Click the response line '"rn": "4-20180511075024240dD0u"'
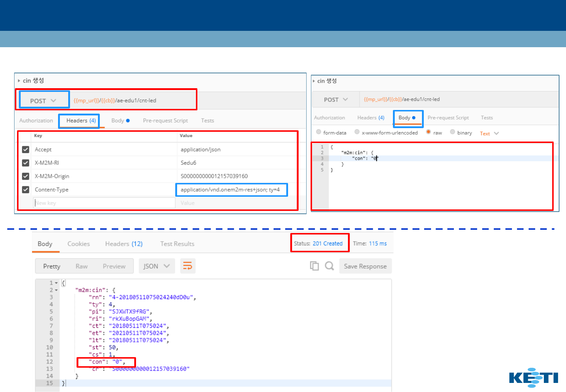Screen dimensions: 566x392 (x=142, y=297)
